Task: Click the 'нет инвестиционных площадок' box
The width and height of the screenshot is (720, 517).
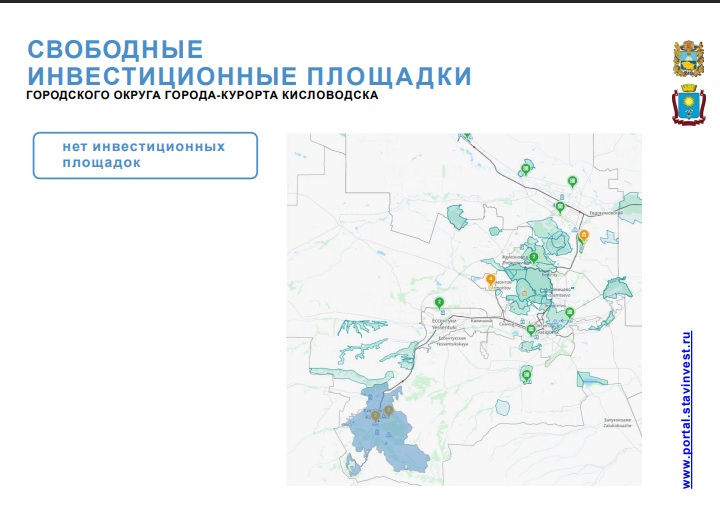Action: tap(145, 155)
